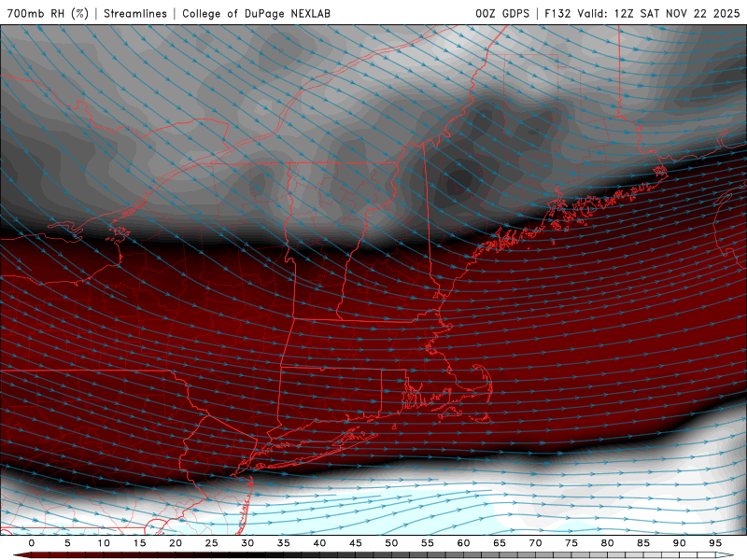Click the '00Z GDPS' model run label
747x560 pixels.
pos(502,13)
